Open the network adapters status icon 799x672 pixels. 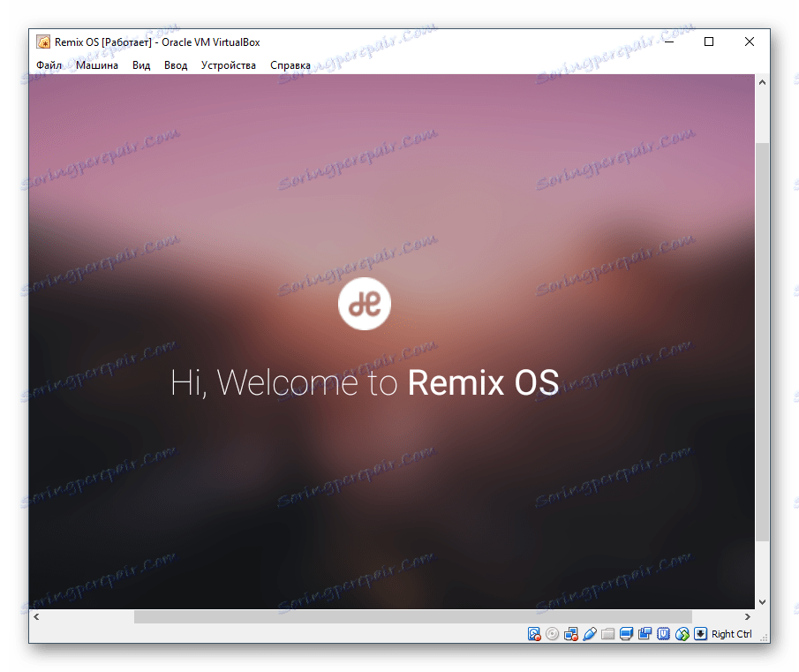click(x=570, y=634)
